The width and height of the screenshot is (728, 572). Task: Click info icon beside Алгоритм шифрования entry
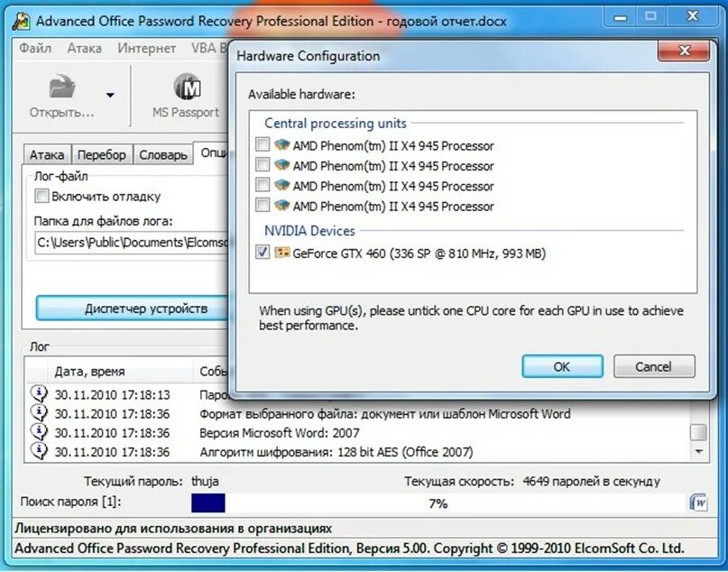(39, 451)
